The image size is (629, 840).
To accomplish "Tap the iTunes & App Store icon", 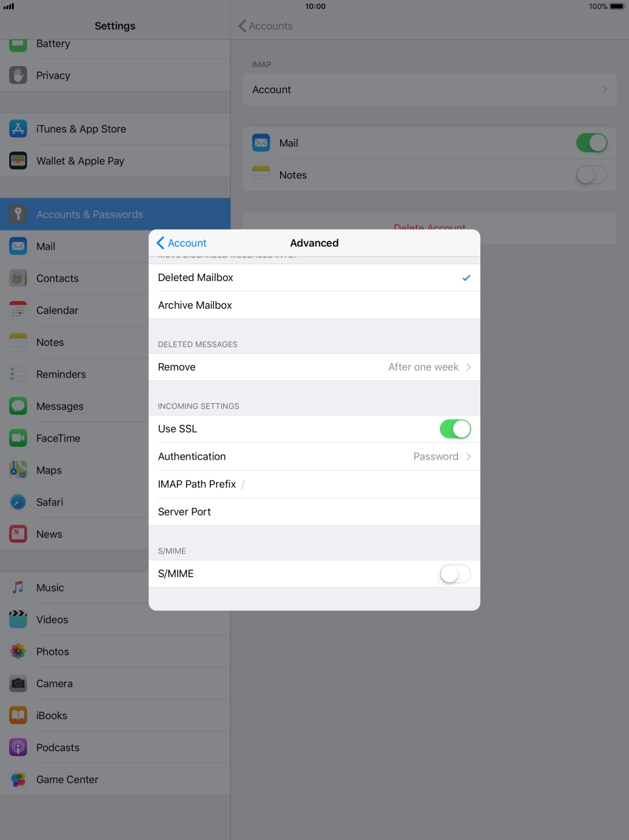I will tap(18, 129).
